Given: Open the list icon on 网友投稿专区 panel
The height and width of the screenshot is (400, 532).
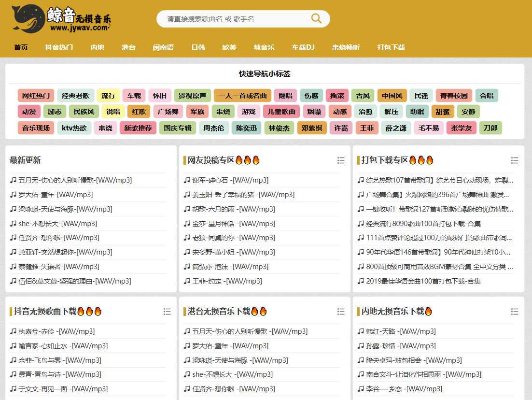Looking at the screenshot, I should (341, 160).
